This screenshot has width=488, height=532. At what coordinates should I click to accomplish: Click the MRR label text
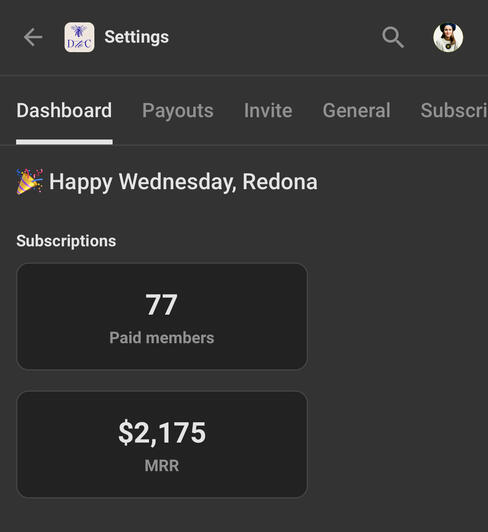[x=162, y=466]
